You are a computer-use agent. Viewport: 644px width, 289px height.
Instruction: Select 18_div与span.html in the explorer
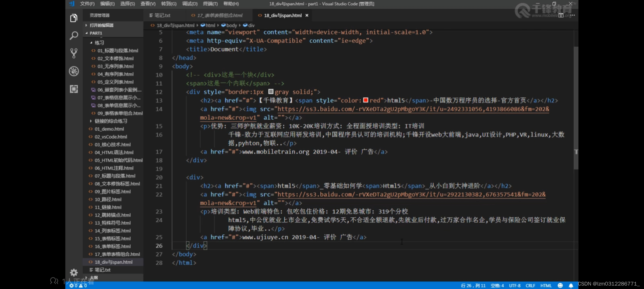click(x=113, y=262)
